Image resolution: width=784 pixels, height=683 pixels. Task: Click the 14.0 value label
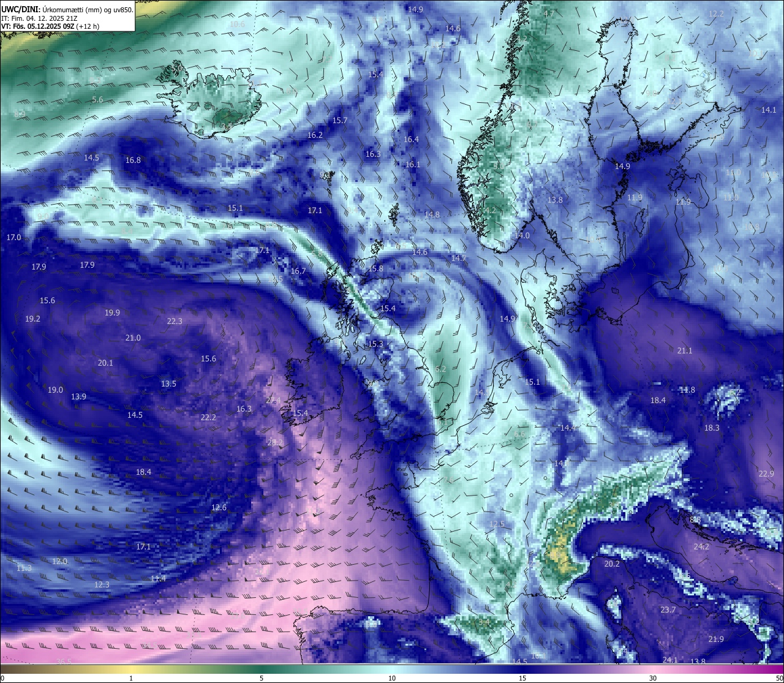click(522, 235)
